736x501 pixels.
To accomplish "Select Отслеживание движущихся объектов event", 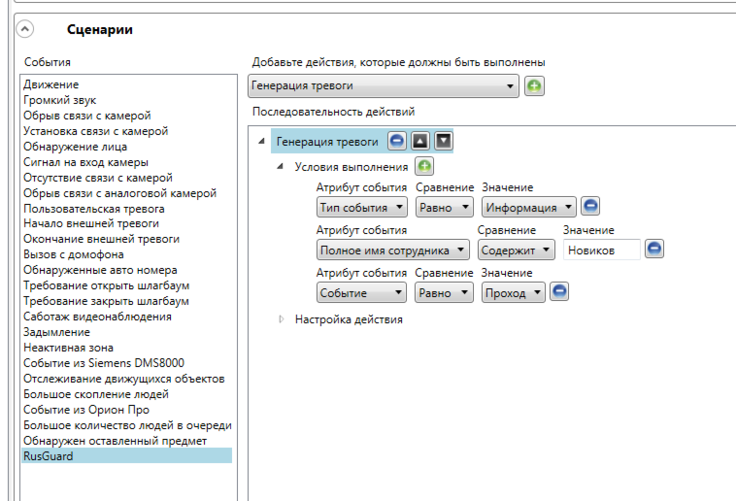I will coord(124,378).
